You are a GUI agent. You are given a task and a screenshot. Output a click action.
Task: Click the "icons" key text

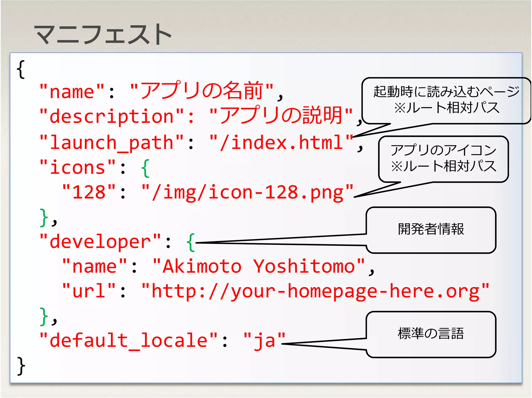tap(77, 167)
